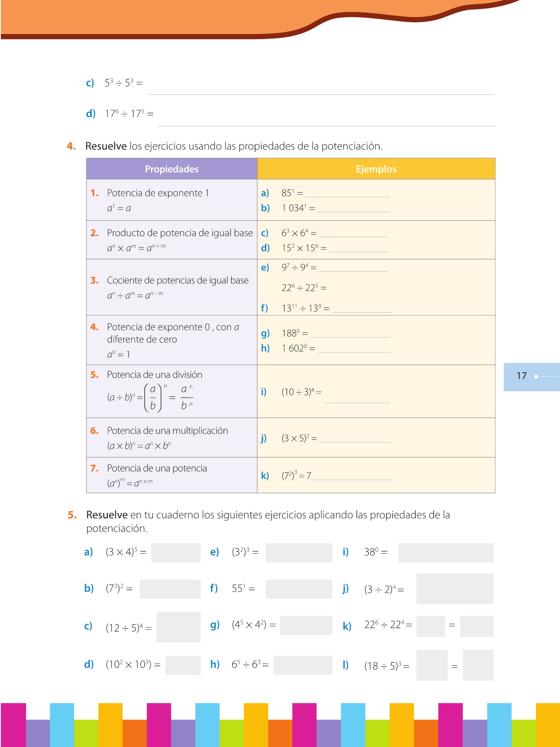Click the gray box for (7³)²

pos(170,589)
